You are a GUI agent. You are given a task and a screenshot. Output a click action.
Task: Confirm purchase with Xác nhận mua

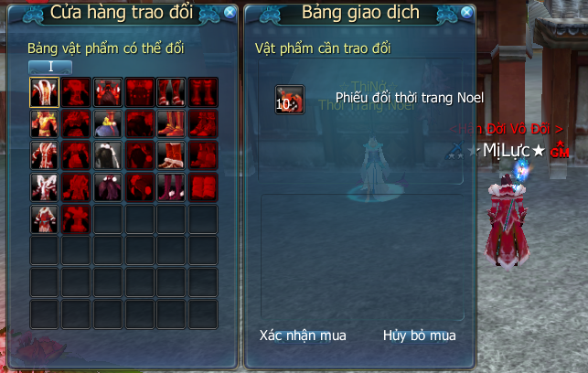pyautogui.click(x=303, y=336)
